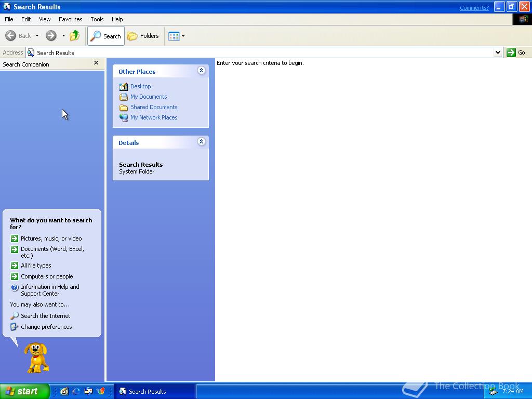Click the 7:24 AM clock

(513, 392)
